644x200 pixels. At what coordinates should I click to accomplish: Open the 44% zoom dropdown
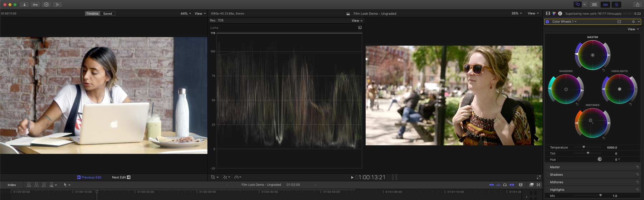click(x=186, y=14)
